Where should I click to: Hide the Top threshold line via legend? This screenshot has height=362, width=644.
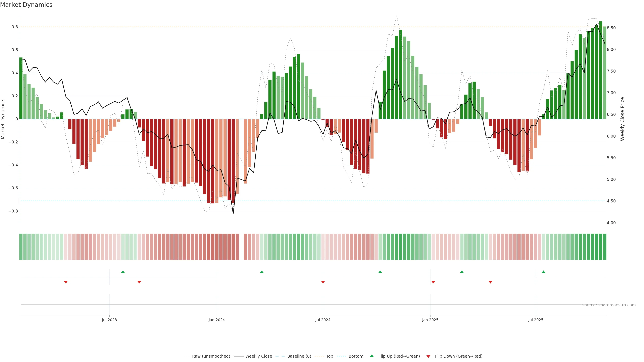click(x=330, y=356)
